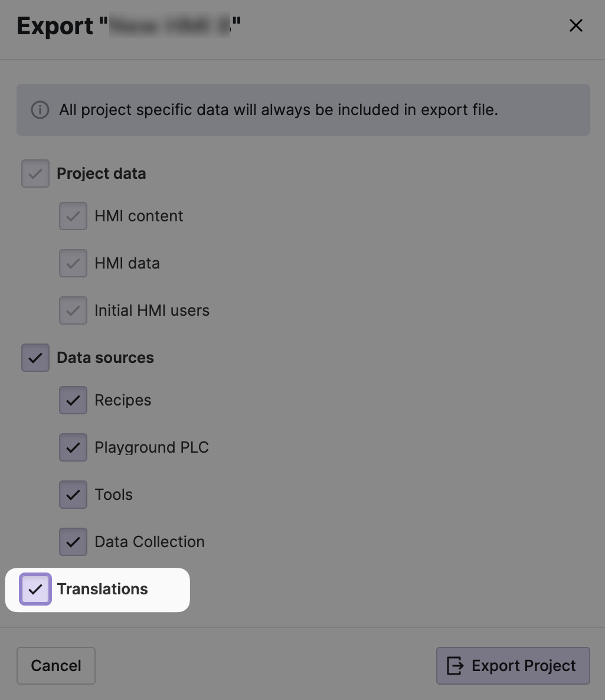Uncheck the Tools data source checkbox
This screenshot has width=605, height=700.
coord(73,495)
